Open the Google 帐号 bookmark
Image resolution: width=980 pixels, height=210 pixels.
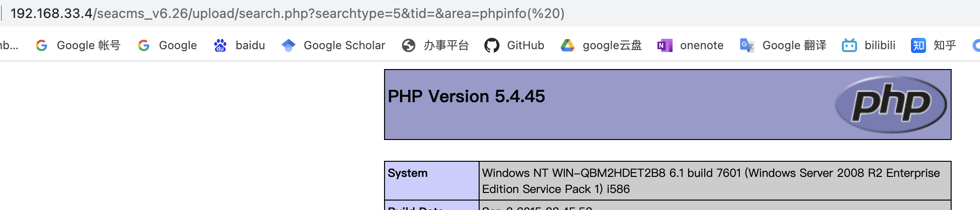[x=79, y=45]
